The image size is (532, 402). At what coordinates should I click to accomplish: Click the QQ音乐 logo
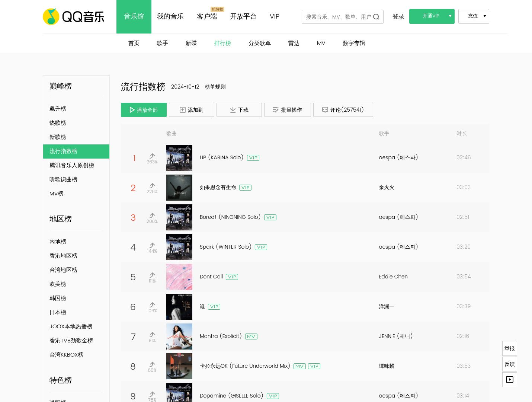pos(74,17)
